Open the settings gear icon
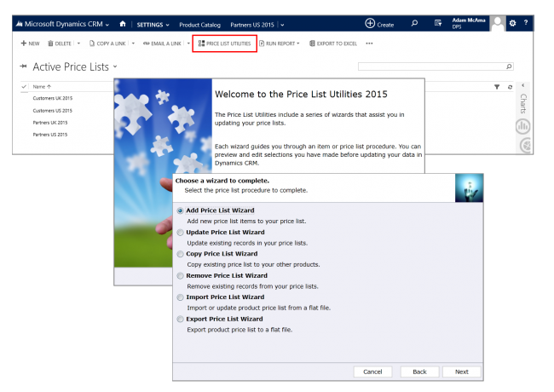Screen dimensions: 554x392 click(x=512, y=23)
